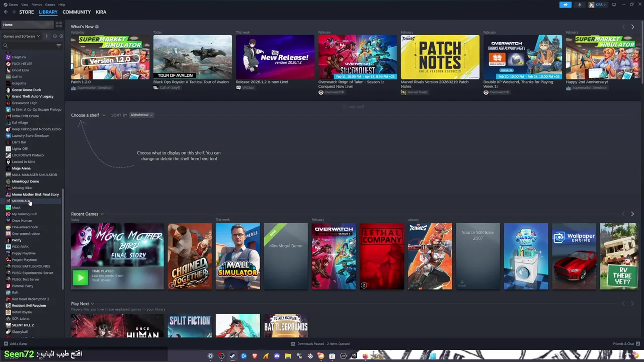Select the Home button in sidebar
The height and width of the screenshot is (362, 644).
pos(27,25)
